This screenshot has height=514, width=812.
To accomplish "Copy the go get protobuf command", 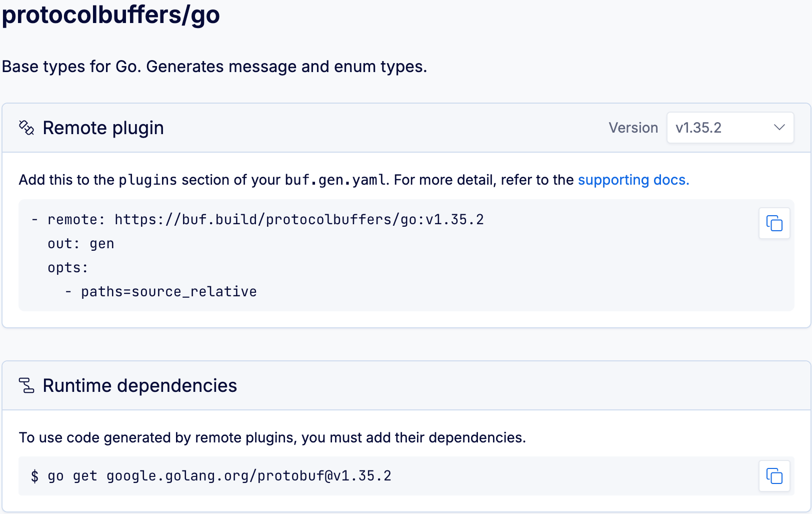I will click(x=774, y=476).
